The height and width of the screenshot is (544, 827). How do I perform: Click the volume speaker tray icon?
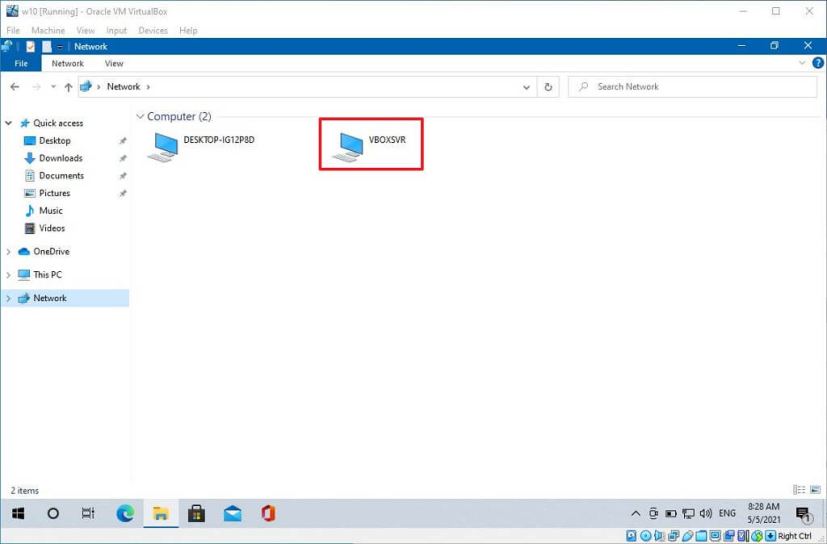[x=706, y=513]
